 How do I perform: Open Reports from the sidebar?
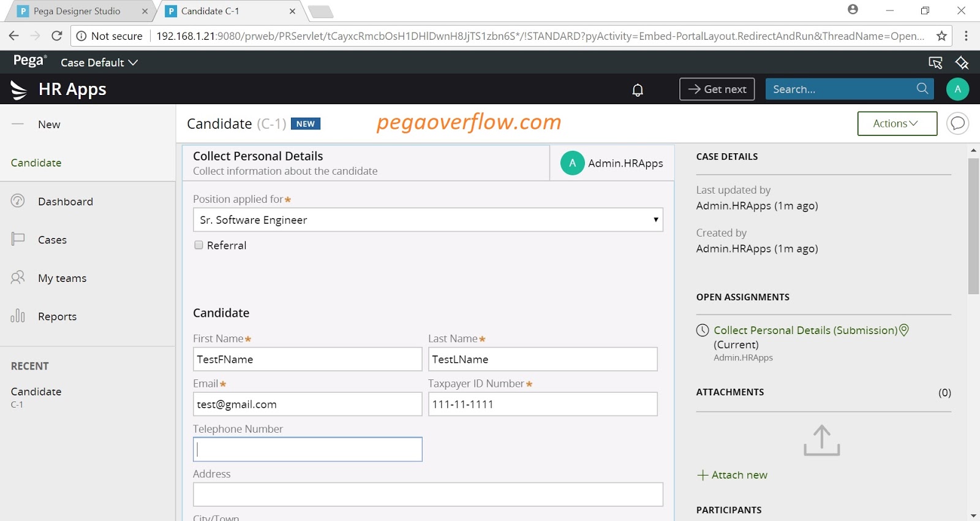[x=57, y=316]
